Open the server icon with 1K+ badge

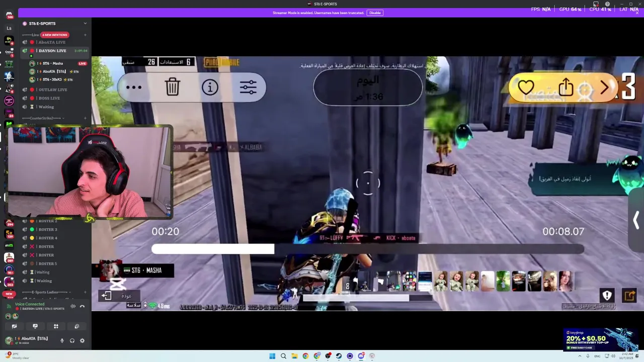tap(9, 270)
